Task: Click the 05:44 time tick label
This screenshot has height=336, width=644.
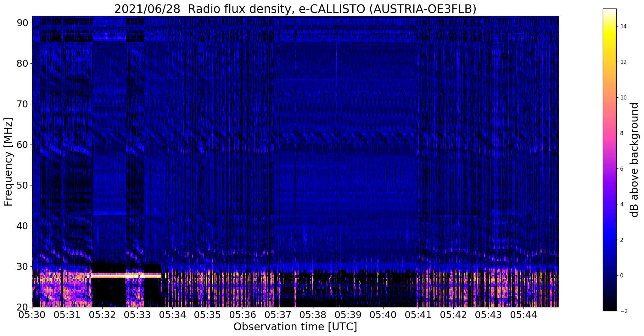Action: click(524, 315)
